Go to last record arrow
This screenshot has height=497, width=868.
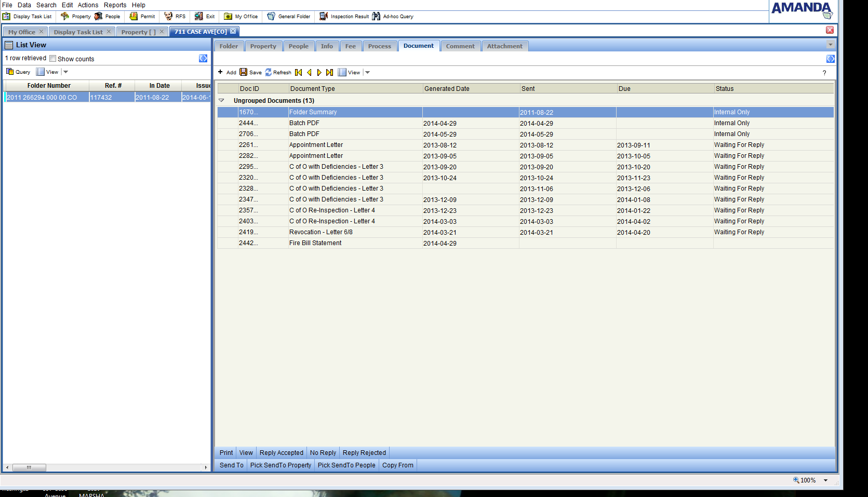click(329, 73)
